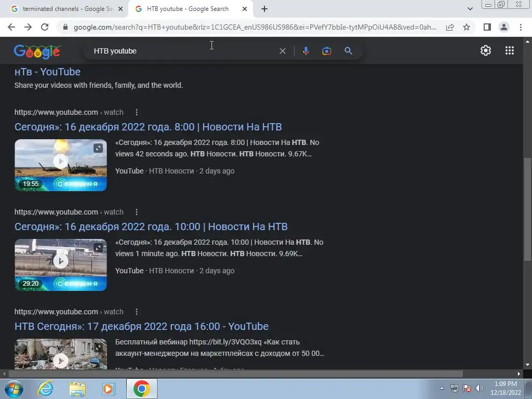The width and height of the screenshot is (532, 399).
Task: Open Action Center flag icon
Action: pyautogui.click(x=467, y=388)
